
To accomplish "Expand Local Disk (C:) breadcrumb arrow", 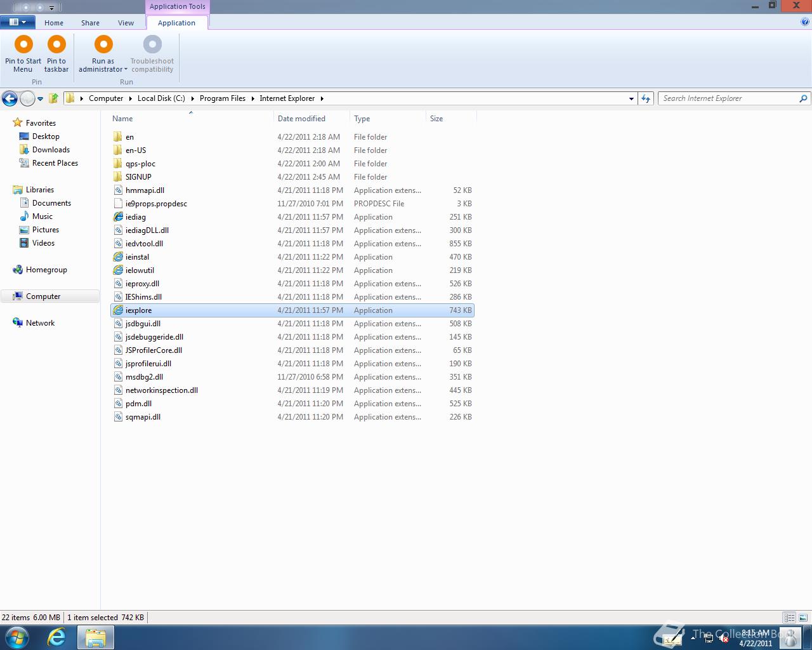I will (192, 98).
